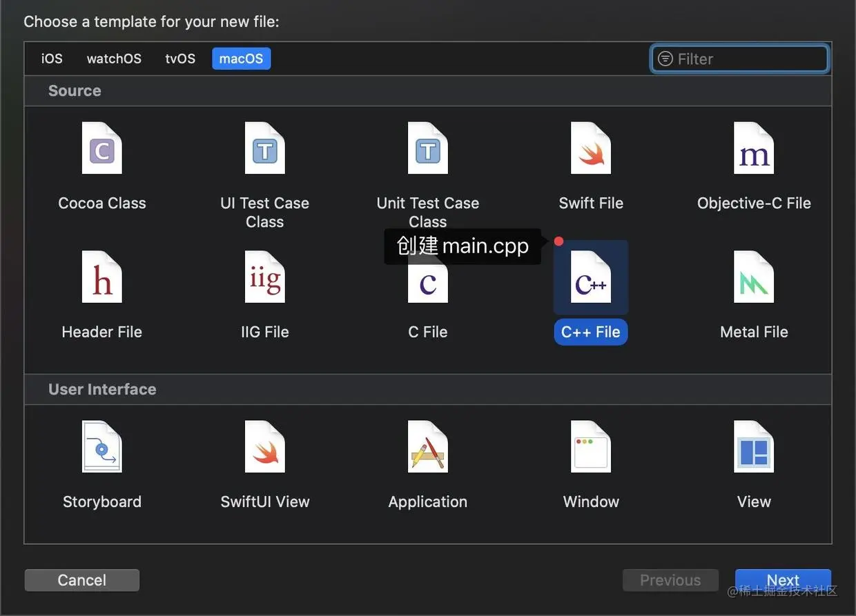
Task: Click the "Cocoa Class" label
Action: point(101,203)
